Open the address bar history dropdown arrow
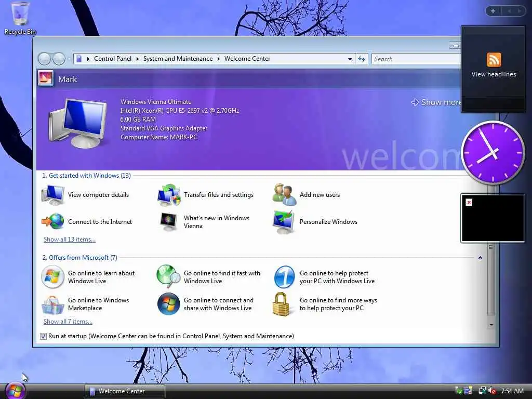The image size is (532, 399). pos(350,59)
